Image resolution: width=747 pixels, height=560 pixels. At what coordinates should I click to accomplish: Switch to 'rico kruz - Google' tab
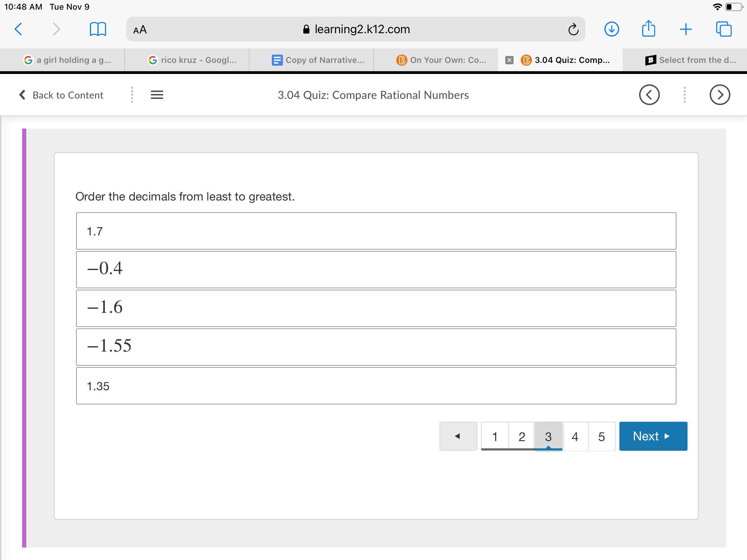[x=192, y=60]
